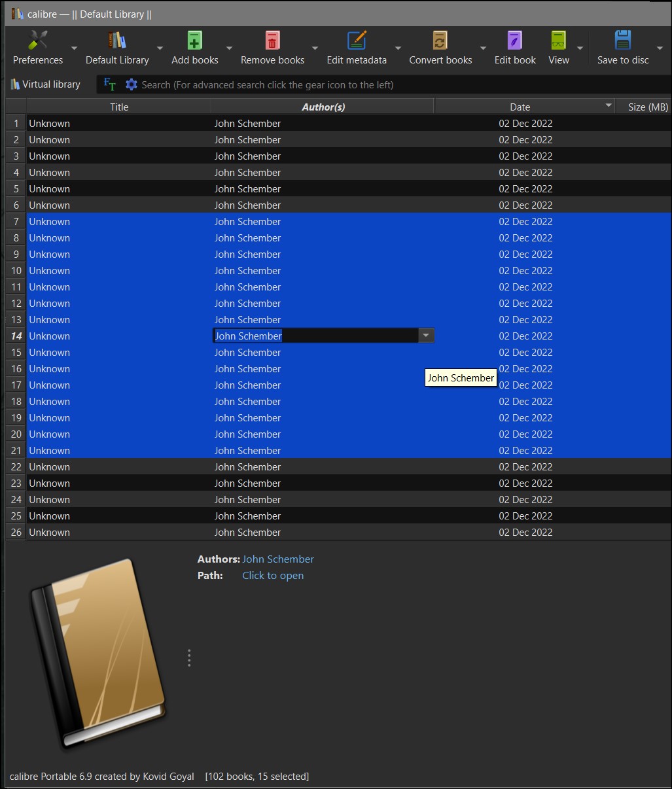Click the calibre icon in title bar

[17, 14]
